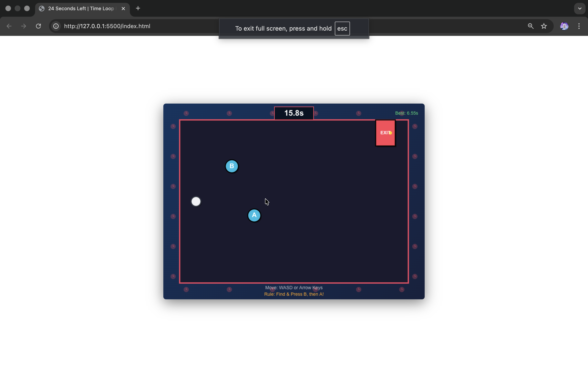Open a new tab with plus
This screenshot has width=588, height=367.
pyautogui.click(x=138, y=9)
